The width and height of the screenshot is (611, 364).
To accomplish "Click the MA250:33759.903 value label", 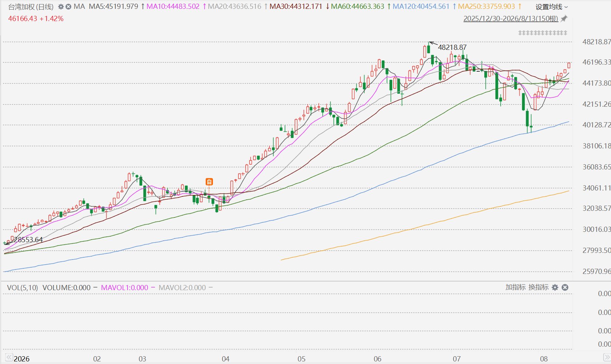I will 486,7.
